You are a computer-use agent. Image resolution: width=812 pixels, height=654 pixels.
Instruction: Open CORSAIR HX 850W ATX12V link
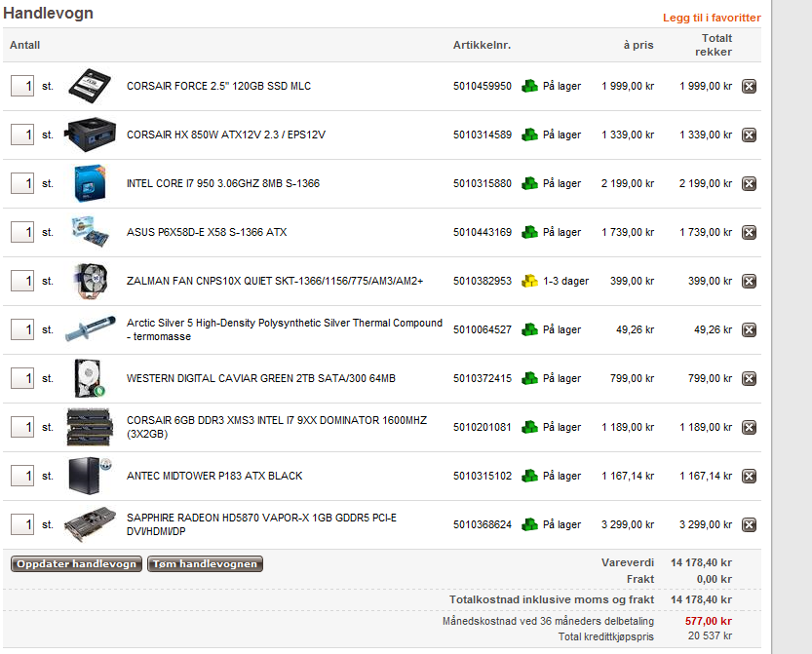pyautogui.click(x=226, y=135)
